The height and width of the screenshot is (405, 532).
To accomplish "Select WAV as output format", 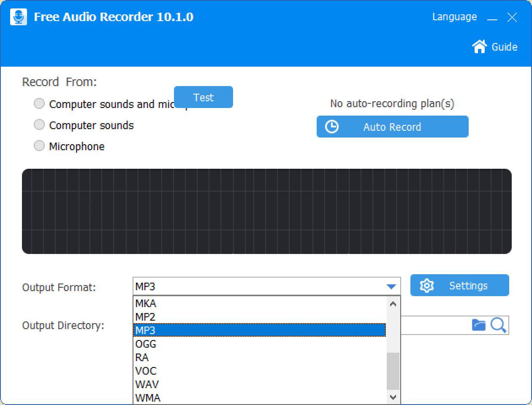I will click(147, 384).
